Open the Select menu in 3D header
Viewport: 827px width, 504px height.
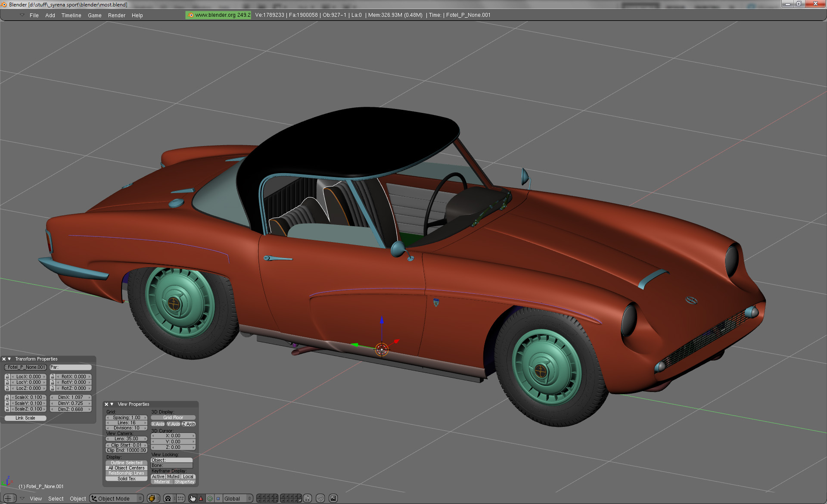[56, 498]
